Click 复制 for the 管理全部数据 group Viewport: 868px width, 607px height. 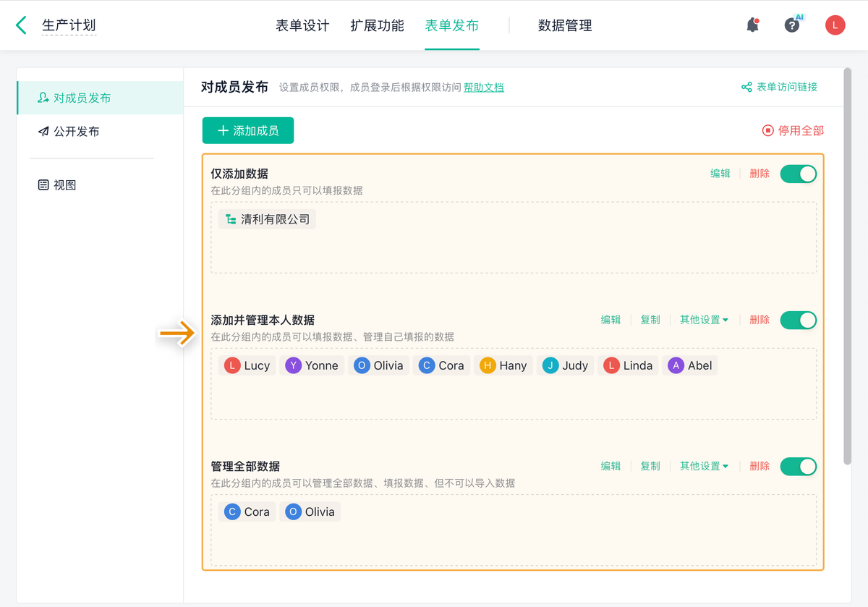click(x=650, y=467)
